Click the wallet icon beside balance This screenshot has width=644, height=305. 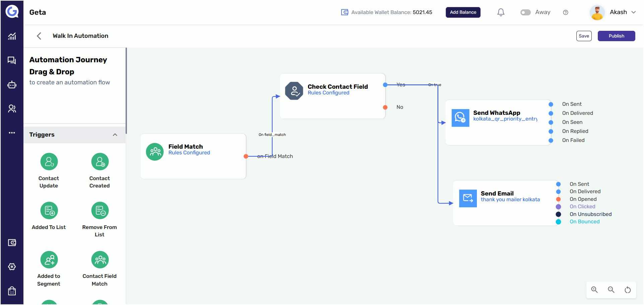pos(345,12)
